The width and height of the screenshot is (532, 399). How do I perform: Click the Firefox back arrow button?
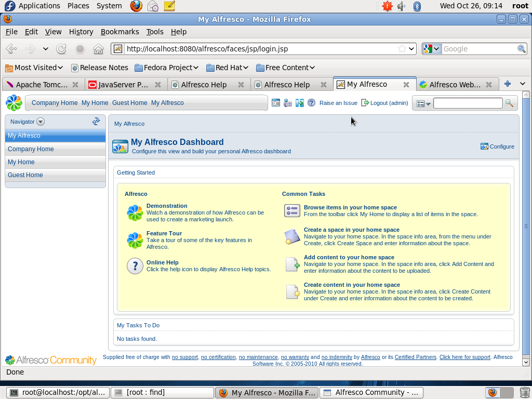pyautogui.click(x=11, y=49)
